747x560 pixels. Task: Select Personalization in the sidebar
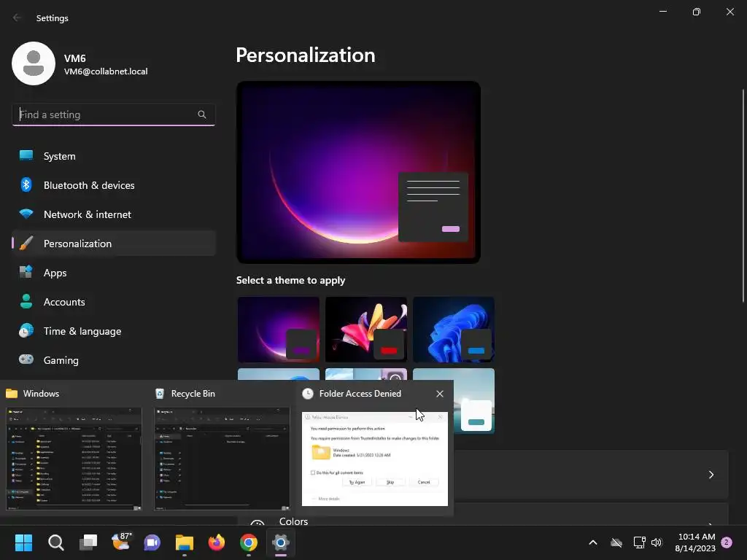point(113,244)
